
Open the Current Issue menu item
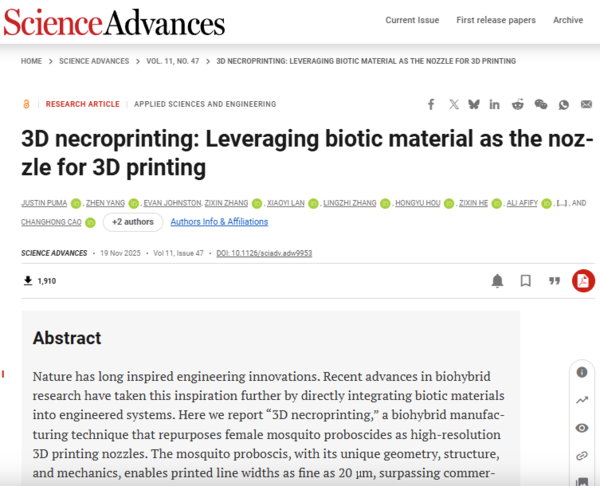point(412,20)
